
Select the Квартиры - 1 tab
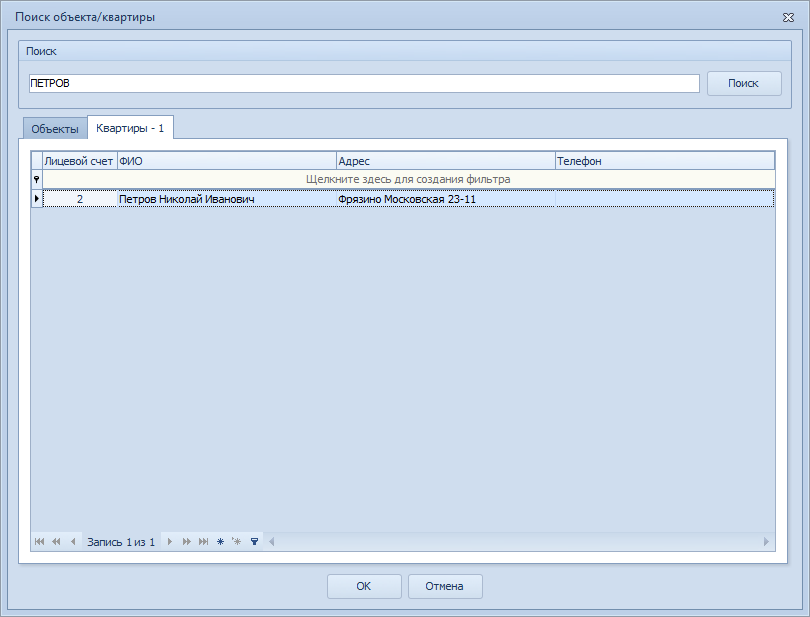[x=130, y=128]
